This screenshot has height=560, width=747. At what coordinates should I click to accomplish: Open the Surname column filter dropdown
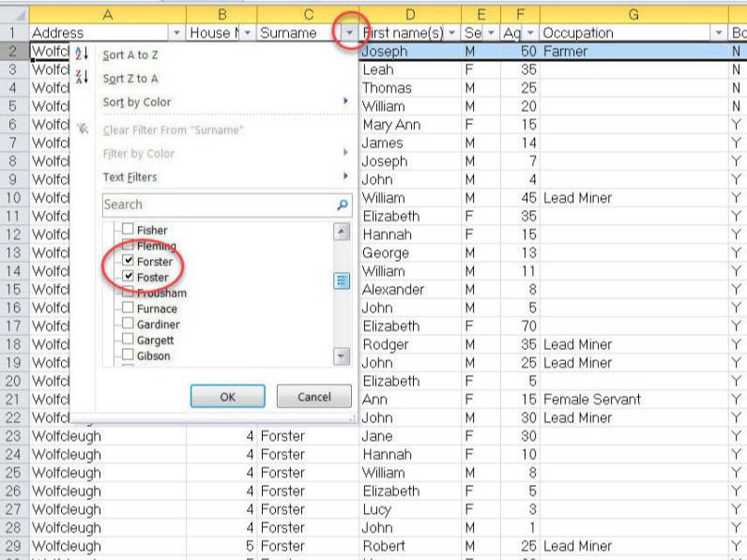pyautogui.click(x=350, y=33)
